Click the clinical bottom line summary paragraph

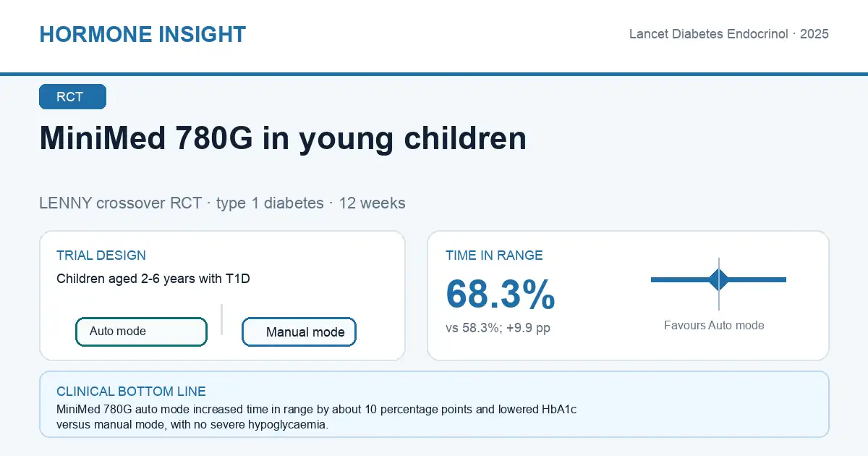pyautogui.click(x=316, y=417)
